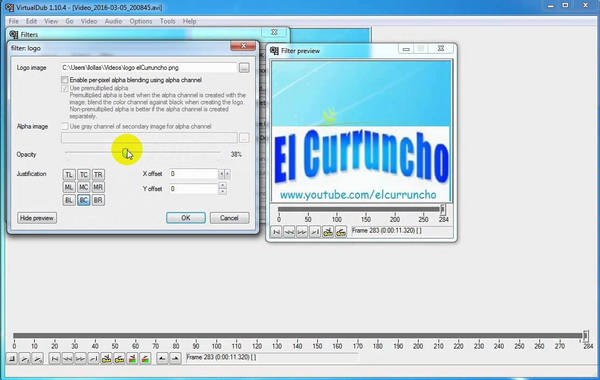This screenshot has width=600, height=380.
Task: Open the Video menu
Action: click(89, 21)
